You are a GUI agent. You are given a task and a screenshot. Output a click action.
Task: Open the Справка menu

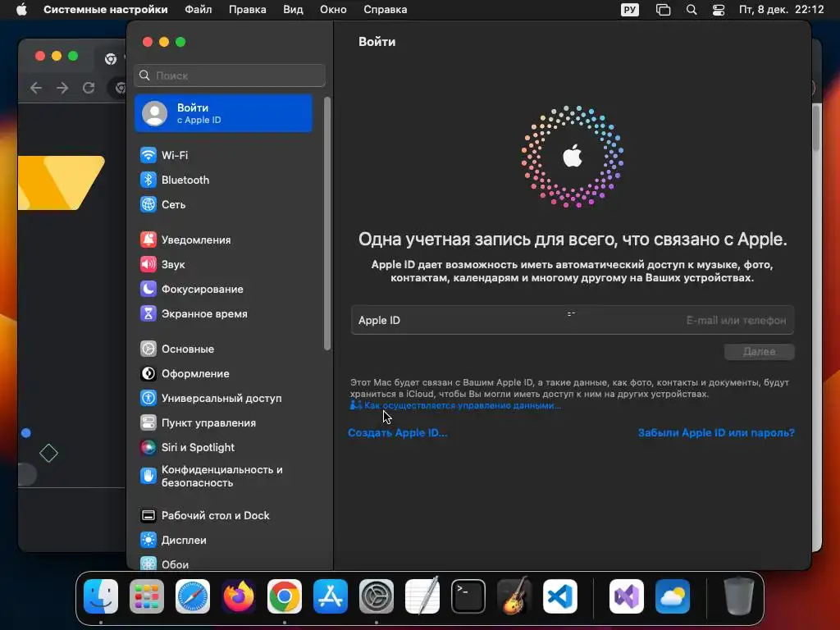tap(386, 10)
